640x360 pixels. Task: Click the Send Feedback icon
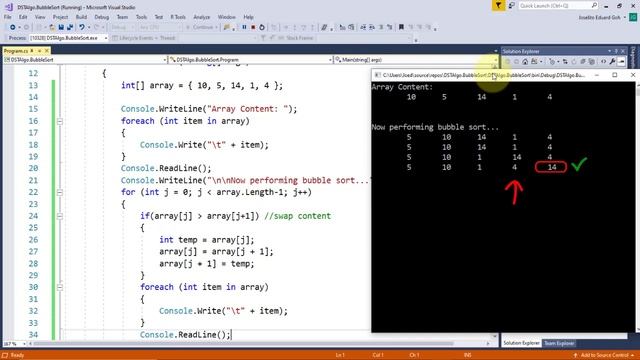click(x=511, y=5)
